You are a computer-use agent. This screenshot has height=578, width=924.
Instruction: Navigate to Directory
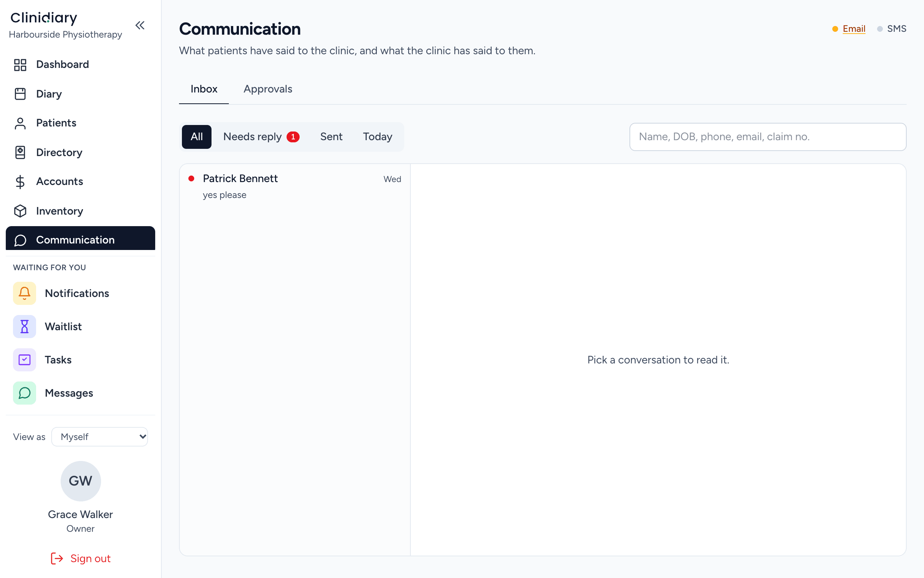80,152
